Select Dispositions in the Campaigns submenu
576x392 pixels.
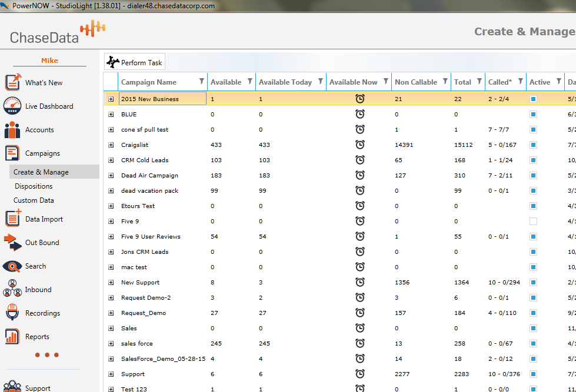(x=34, y=186)
